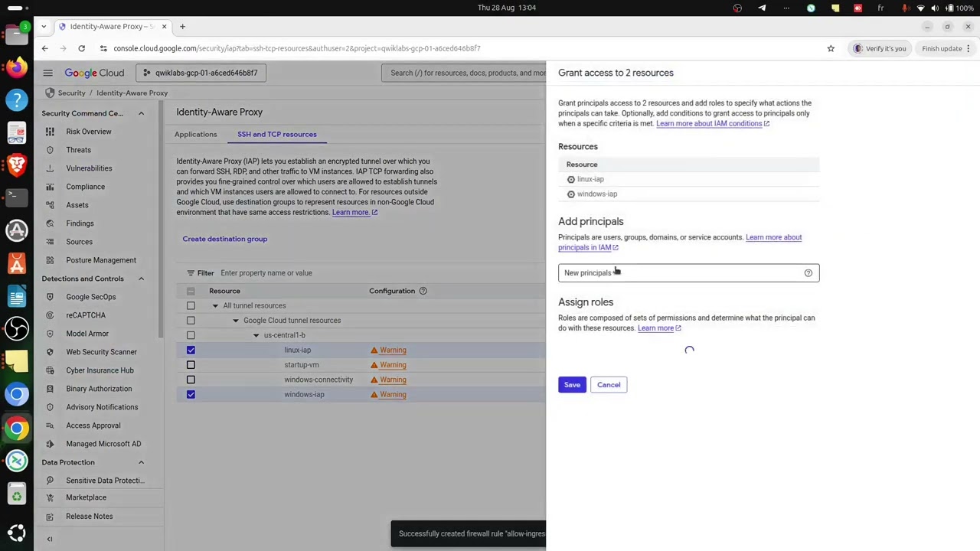Check the startup-vm row checkbox
980x551 pixels.
(191, 365)
